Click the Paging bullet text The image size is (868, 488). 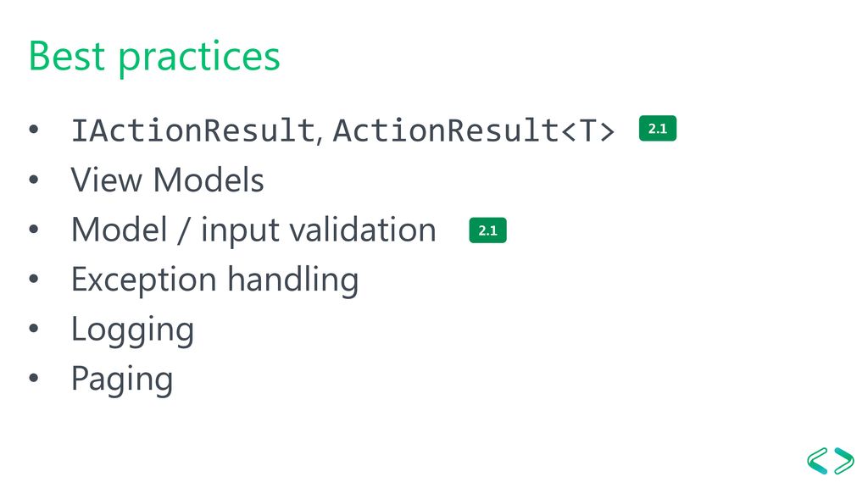122,380
